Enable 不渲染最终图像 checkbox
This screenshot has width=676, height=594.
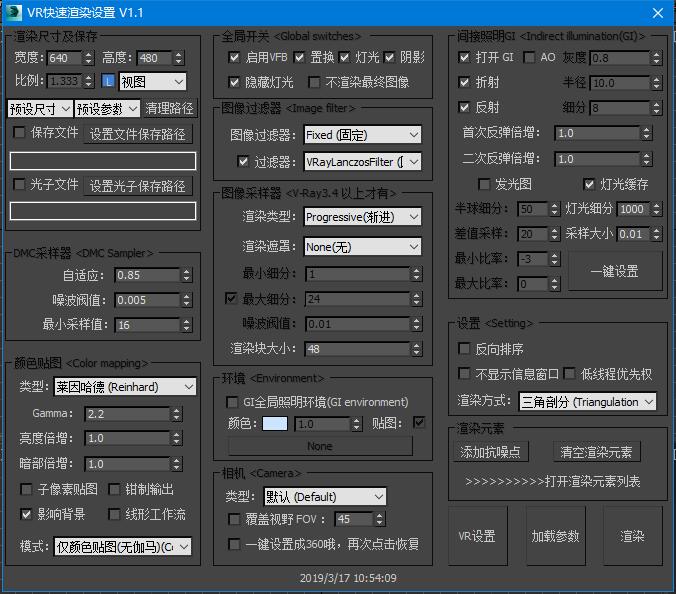click(315, 82)
